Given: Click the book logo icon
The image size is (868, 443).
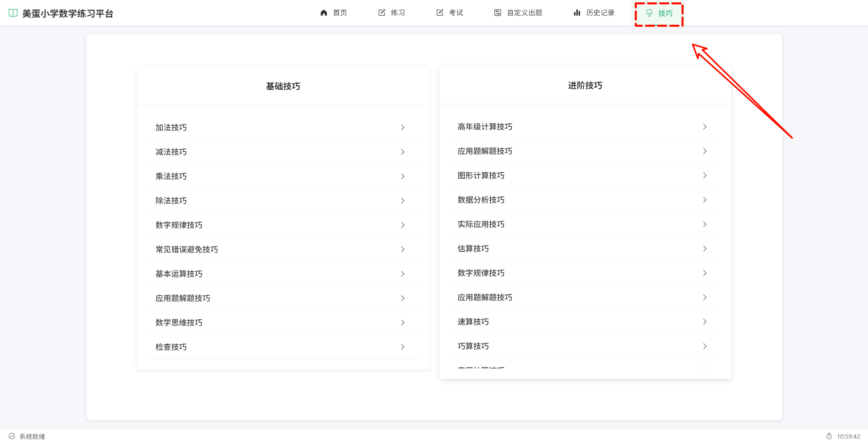Looking at the screenshot, I should tap(13, 13).
